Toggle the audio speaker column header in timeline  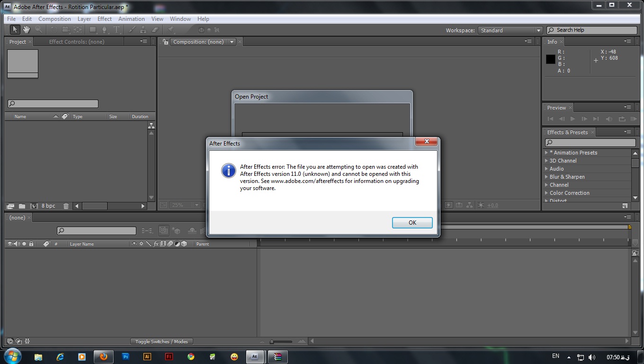pyautogui.click(x=17, y=244)
